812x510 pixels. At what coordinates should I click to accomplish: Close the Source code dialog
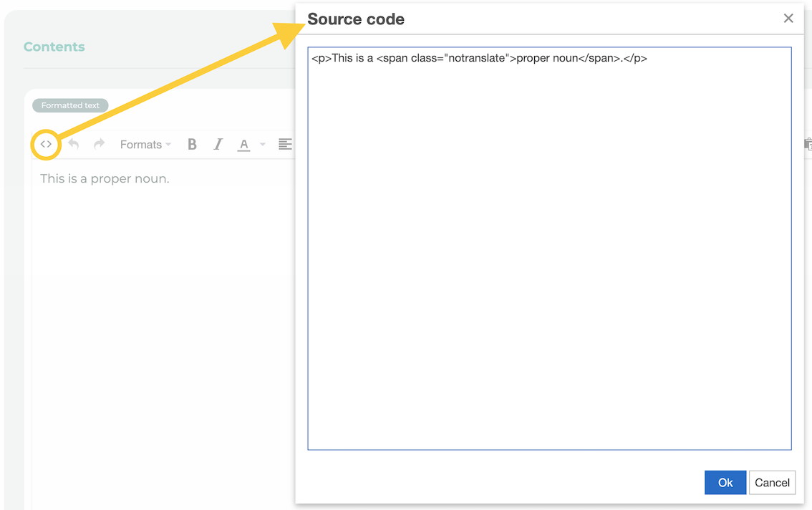788,19
